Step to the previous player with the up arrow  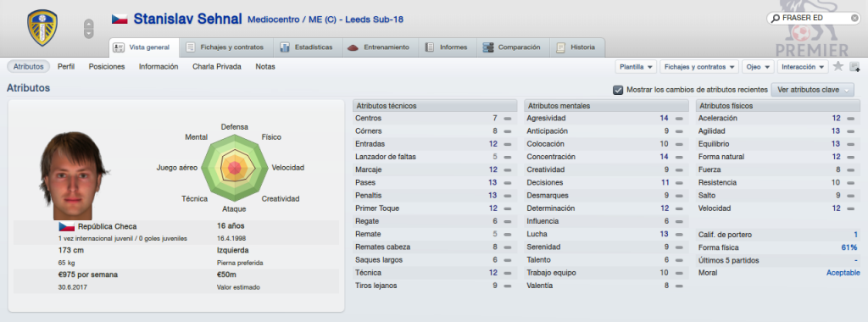pos(88,24)
